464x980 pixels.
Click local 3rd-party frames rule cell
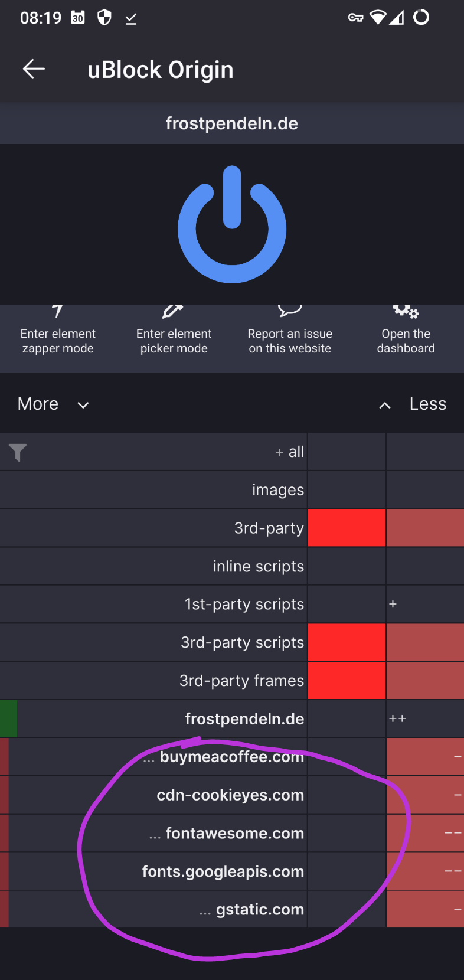(425, 681)
